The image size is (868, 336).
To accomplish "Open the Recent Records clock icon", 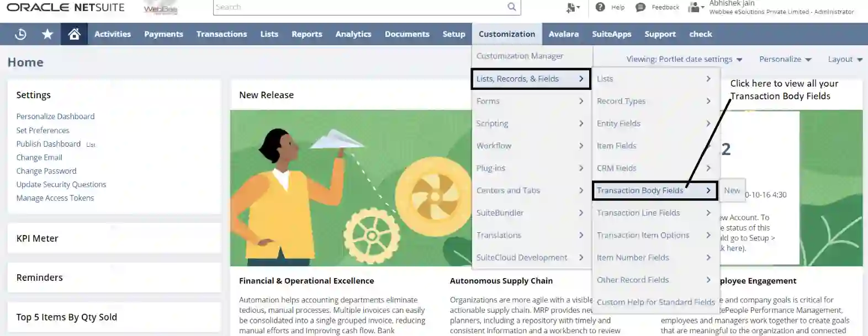I will [20, 34].
